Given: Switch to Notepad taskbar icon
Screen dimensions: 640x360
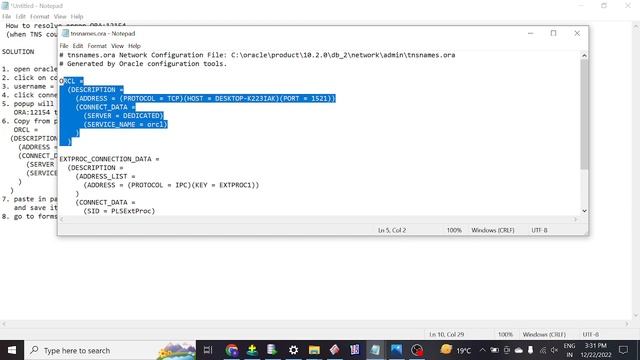Looking at the screenshot, I should [x=375, y=350].
